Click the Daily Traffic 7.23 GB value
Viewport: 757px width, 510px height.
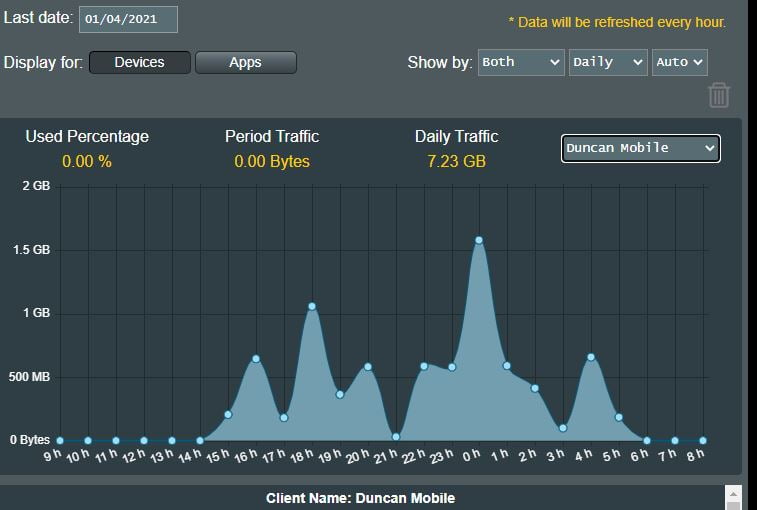click(456, 161)
